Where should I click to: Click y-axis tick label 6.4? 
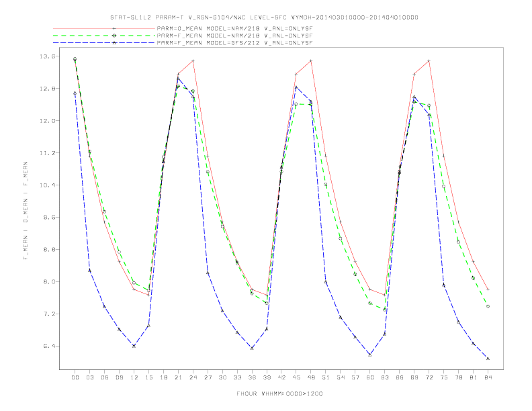coord(49,347)
